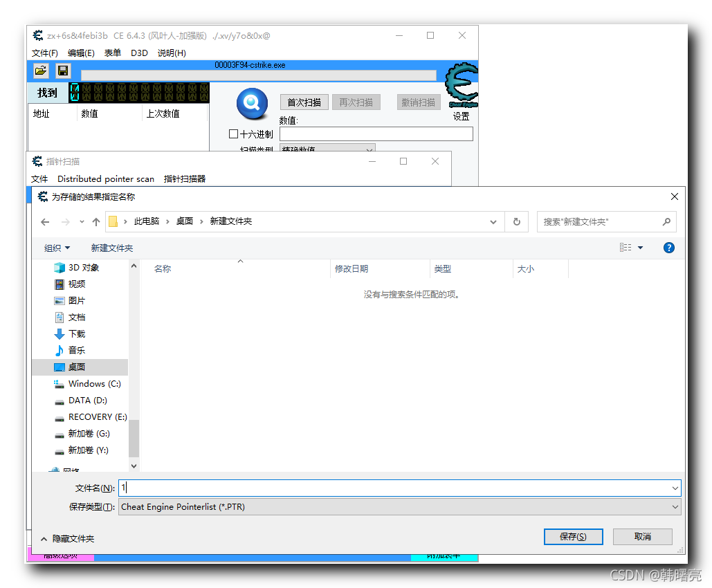Open the 指针扫描器 menu
712x588 pixels.
click(x=185, y=179)
